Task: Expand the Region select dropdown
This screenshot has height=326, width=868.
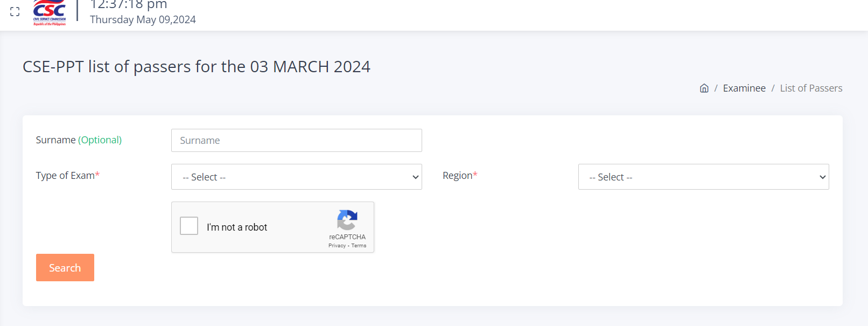Action: (x=703, y=177)
